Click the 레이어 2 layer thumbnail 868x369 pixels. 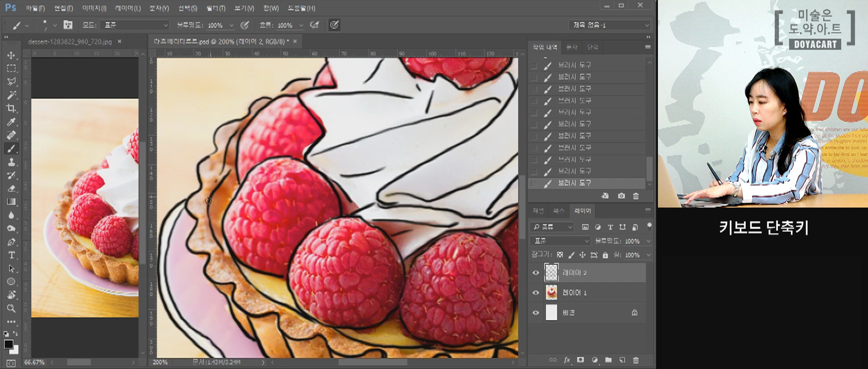pos(551,273)
